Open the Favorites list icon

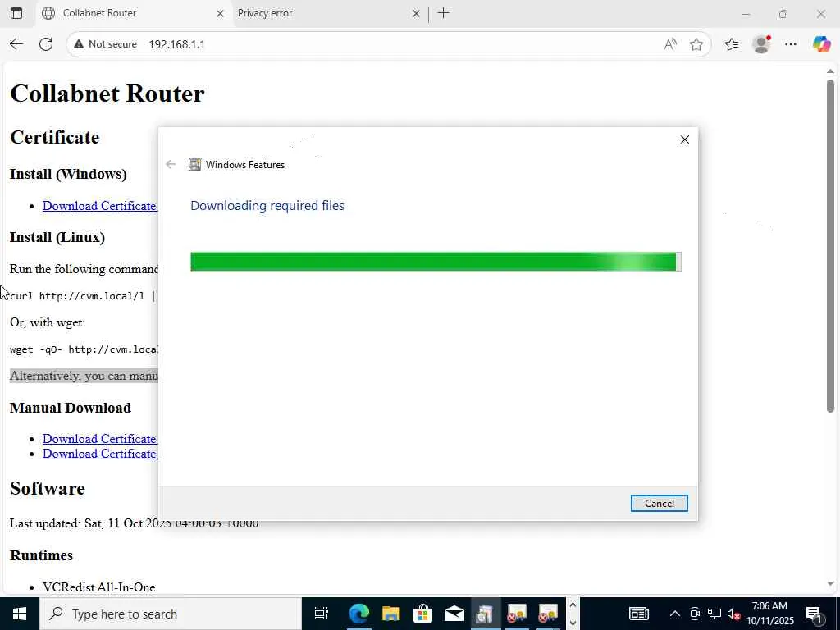point(732,44)
